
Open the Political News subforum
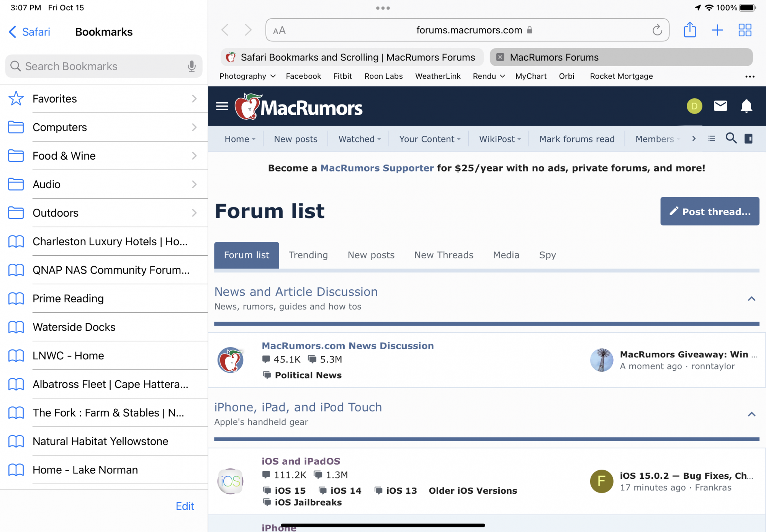click(308, 375)
